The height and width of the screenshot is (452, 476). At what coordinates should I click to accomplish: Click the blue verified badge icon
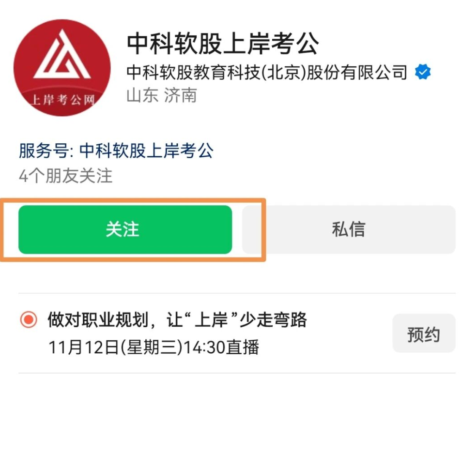tap(423, 73)
